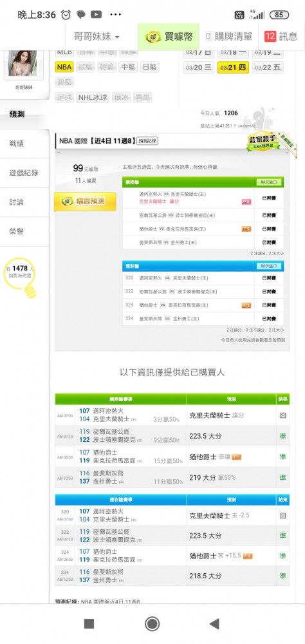Click the yellow 購買預測 button

[85, 201]
